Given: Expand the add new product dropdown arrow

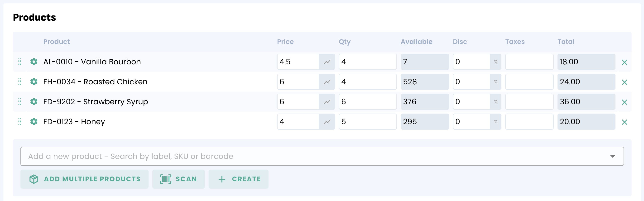Looking at the screenshot, I should pyautogui.click(x=612, y=157).
